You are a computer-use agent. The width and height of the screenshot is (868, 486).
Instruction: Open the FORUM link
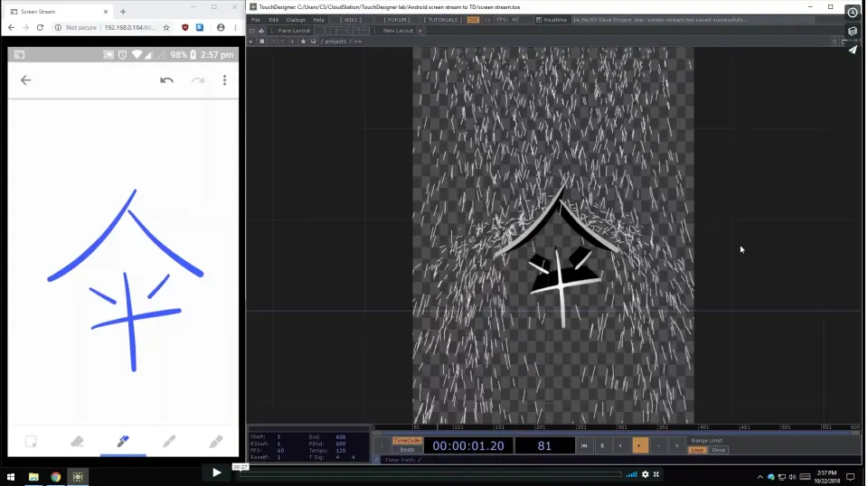tap(396, 20)
